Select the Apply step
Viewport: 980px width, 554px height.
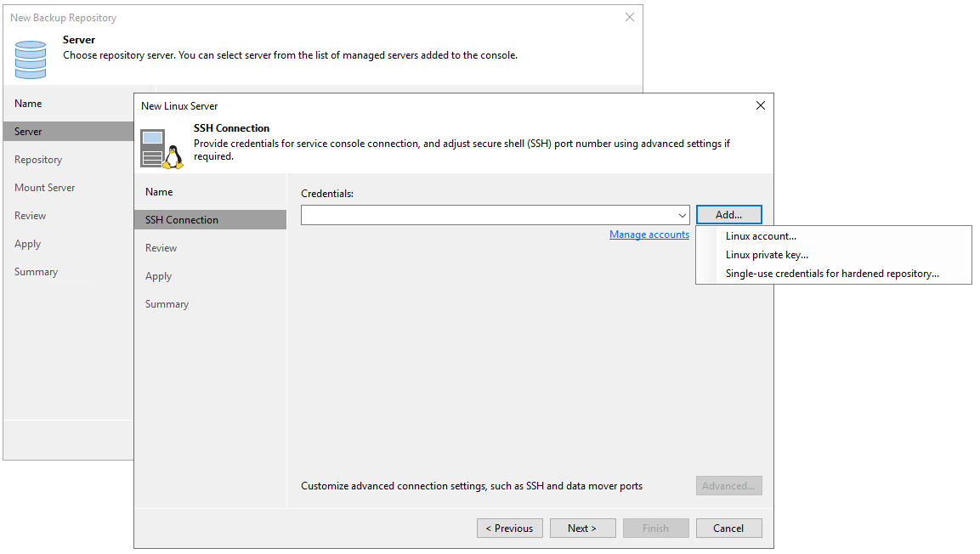click(x=158, y=275)
